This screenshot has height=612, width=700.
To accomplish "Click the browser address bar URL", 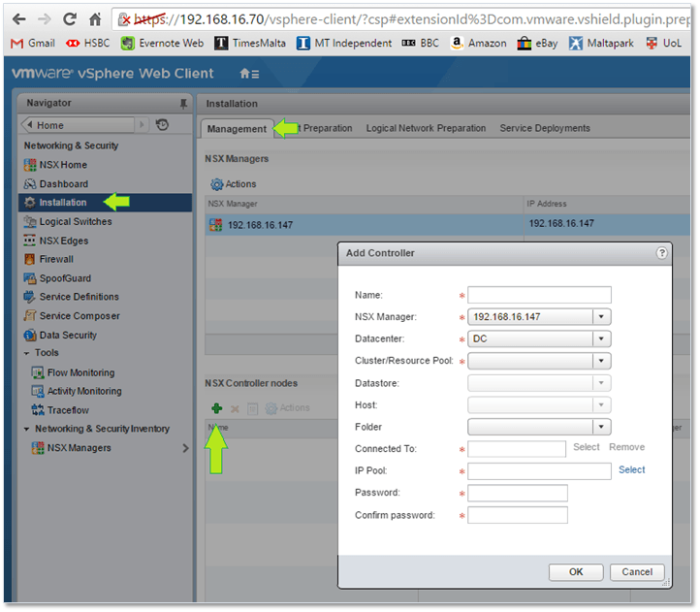I will click(x=401, y=19).
